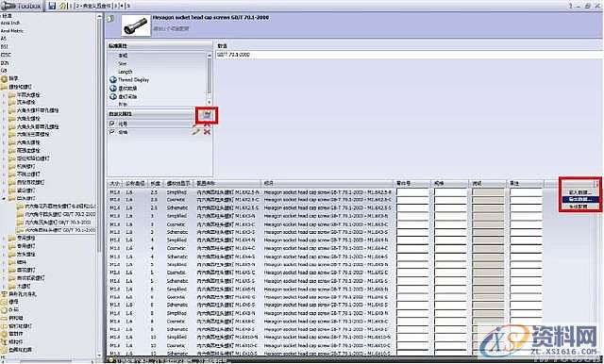Click the 配置名称 column header

[227, 184]
